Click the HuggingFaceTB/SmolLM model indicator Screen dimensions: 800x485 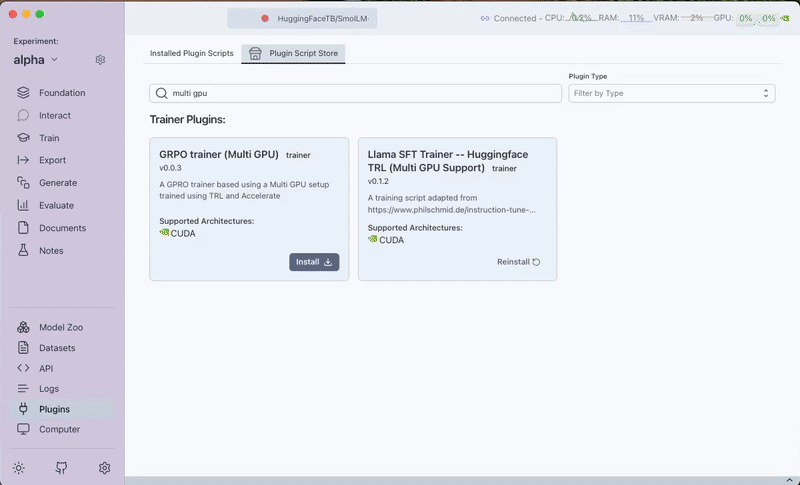(x=314, y=18)
